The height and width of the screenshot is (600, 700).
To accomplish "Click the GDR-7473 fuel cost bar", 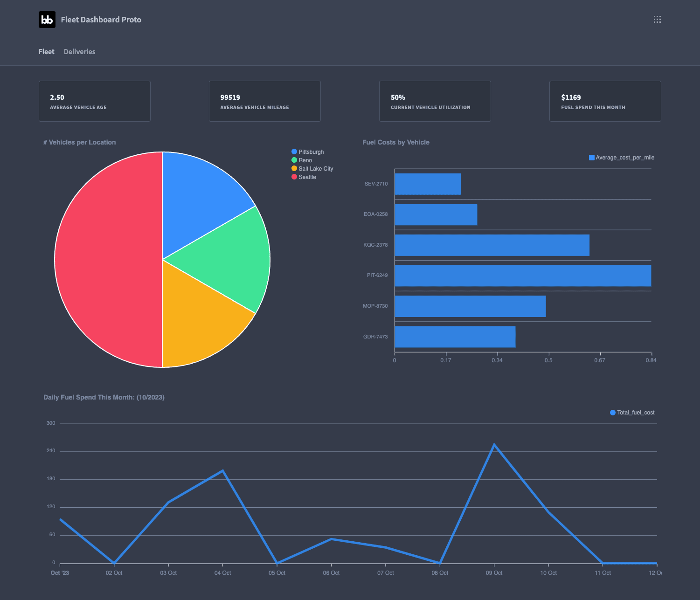I will pyautogui.click(x=455, y=337).
